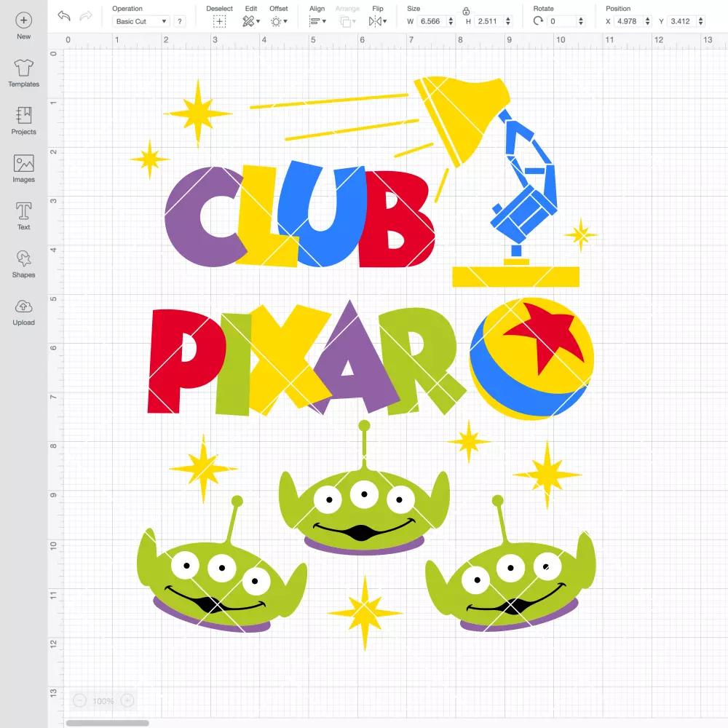The image size is (728, 728).
Task: Click the Rotate value field
Action: coord(562,21)
